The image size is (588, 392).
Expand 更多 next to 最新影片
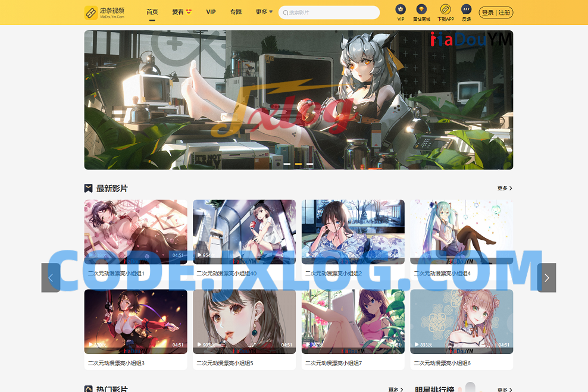point(505,189)
